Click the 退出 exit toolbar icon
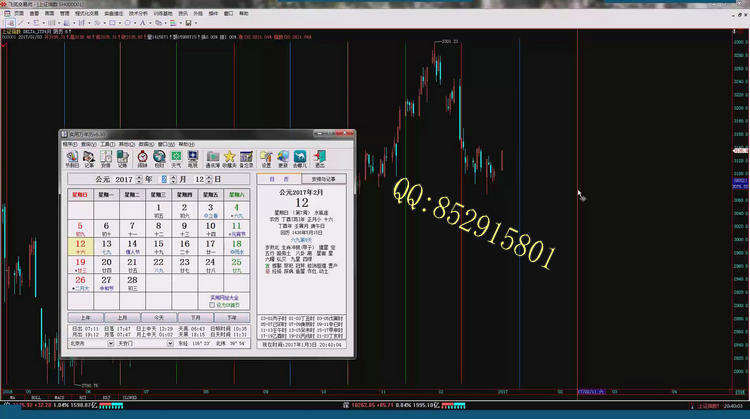The width and height of the screenshot is (750, 419). pyautogui.click(x=320, y=158)
